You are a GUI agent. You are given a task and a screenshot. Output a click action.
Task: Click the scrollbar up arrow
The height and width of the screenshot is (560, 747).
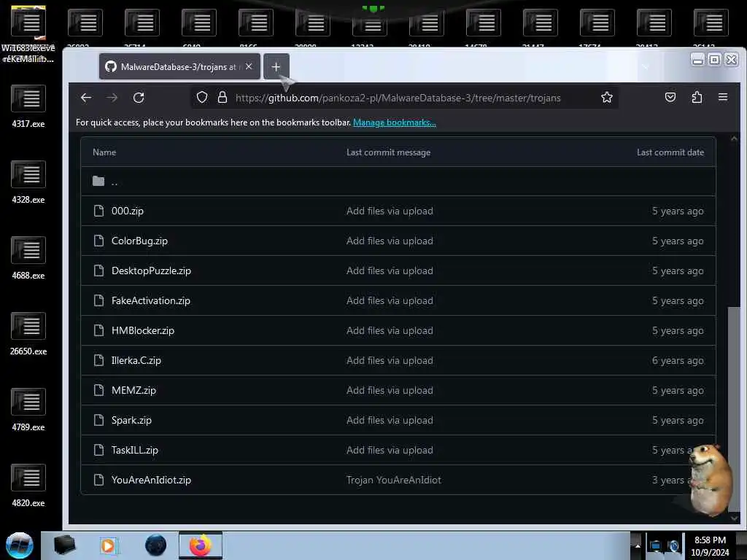[x=734, y=139]
